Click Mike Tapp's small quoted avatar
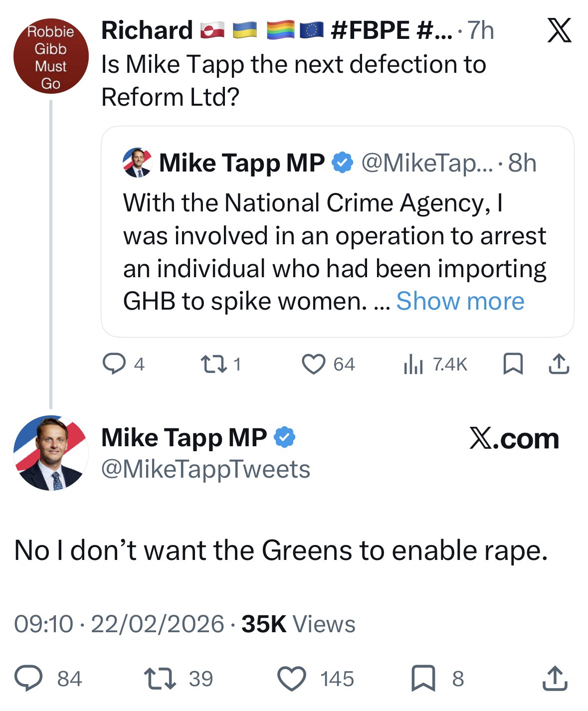This screenshot has height=711, width=588. 137,163
